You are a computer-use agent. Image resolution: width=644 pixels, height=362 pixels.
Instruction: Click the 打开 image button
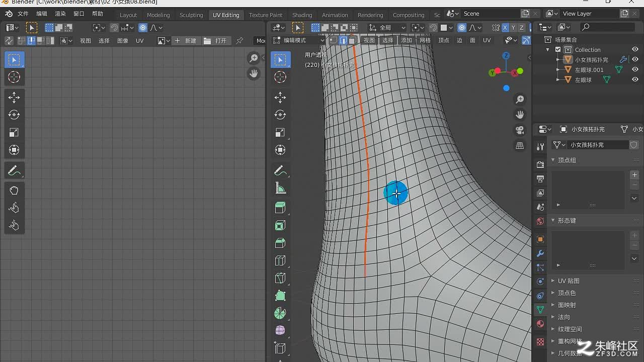click(x=216, y=41)
